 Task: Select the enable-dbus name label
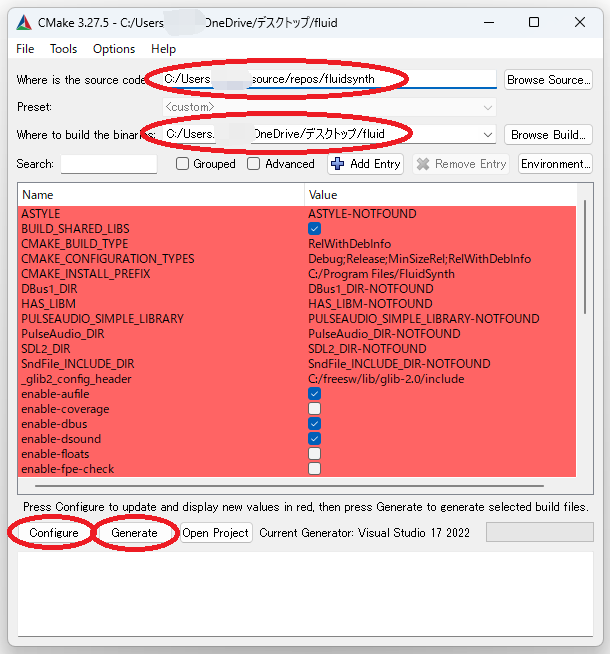54,424
